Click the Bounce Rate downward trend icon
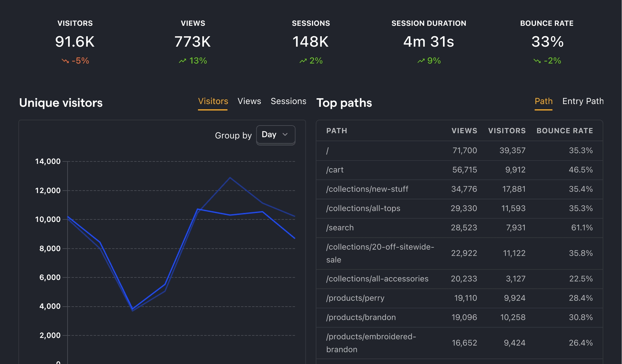The image size is (622, 364). pos(537,61)
